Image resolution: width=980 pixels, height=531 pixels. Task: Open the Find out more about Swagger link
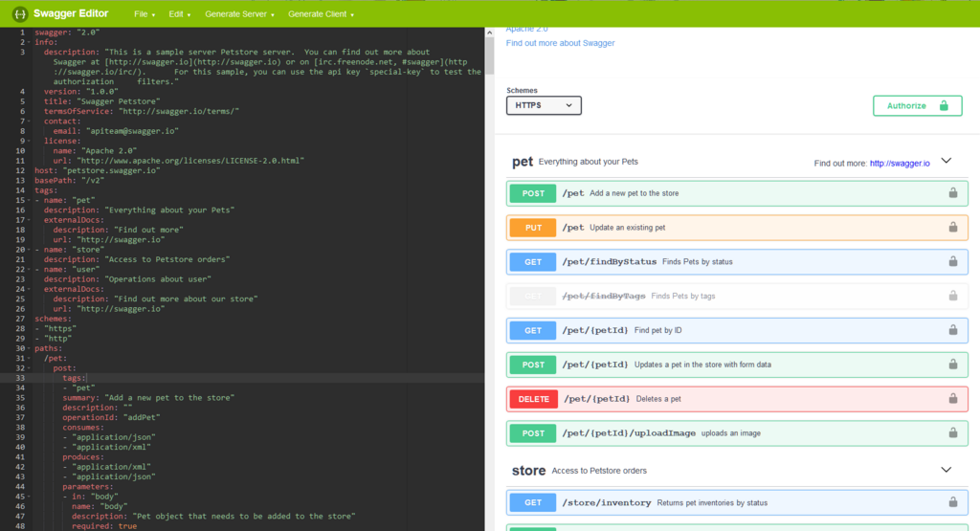coord(560,43)
